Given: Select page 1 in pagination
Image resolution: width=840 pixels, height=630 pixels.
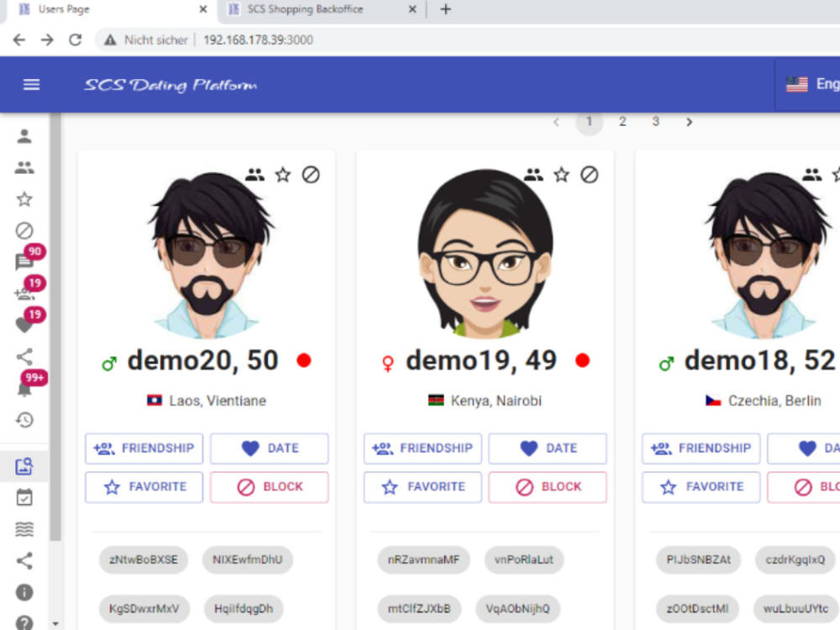Looking at the screenshot, I should [590, 122].
